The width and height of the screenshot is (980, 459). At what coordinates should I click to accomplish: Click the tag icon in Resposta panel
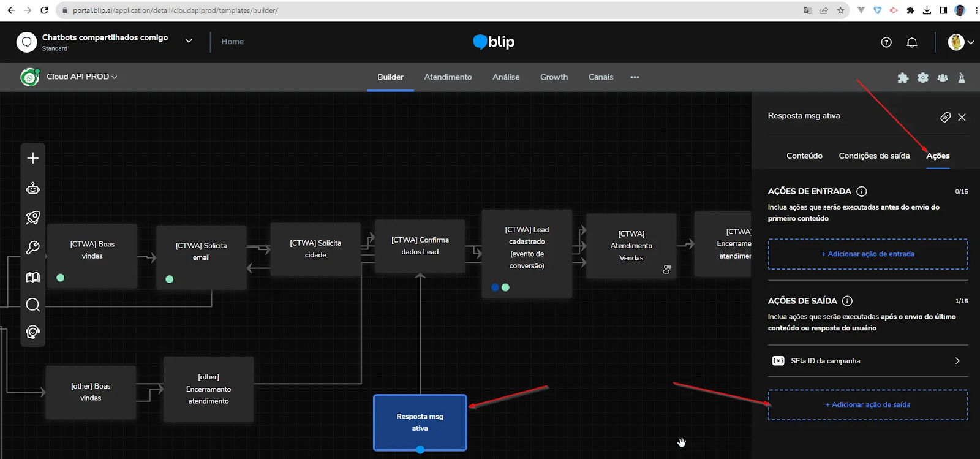945,117
